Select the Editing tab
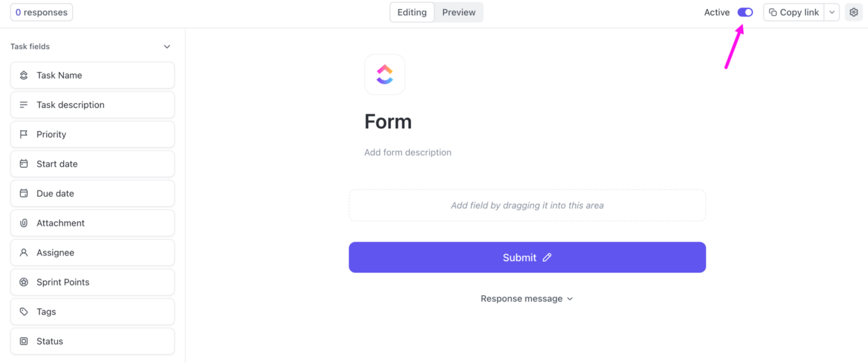This screenshot has height=363, width=868. pos(412,12)
